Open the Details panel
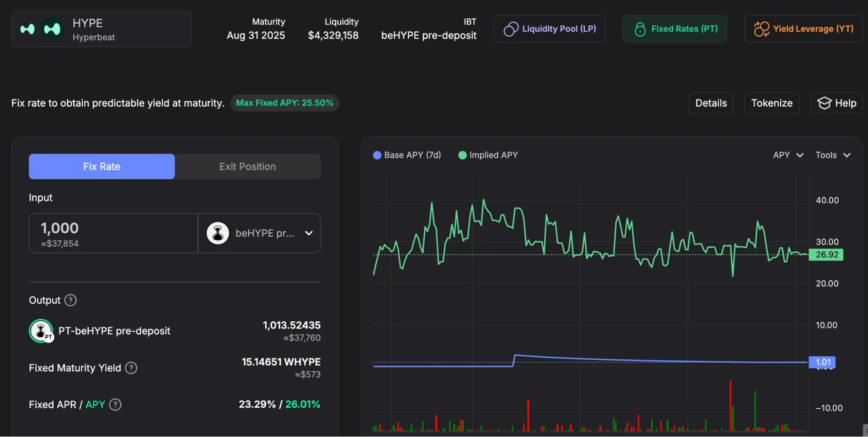The width and height of the screenshot is (868, 437). coord(711,103)
